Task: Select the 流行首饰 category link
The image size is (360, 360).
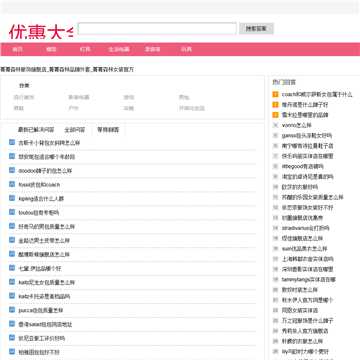Action: coord(24,98)
